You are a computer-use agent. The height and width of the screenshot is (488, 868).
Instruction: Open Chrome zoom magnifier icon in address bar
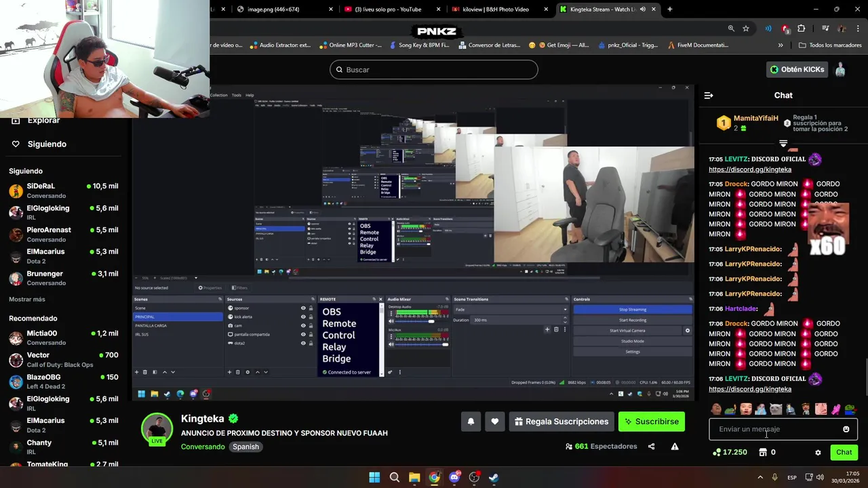point(731,28)
